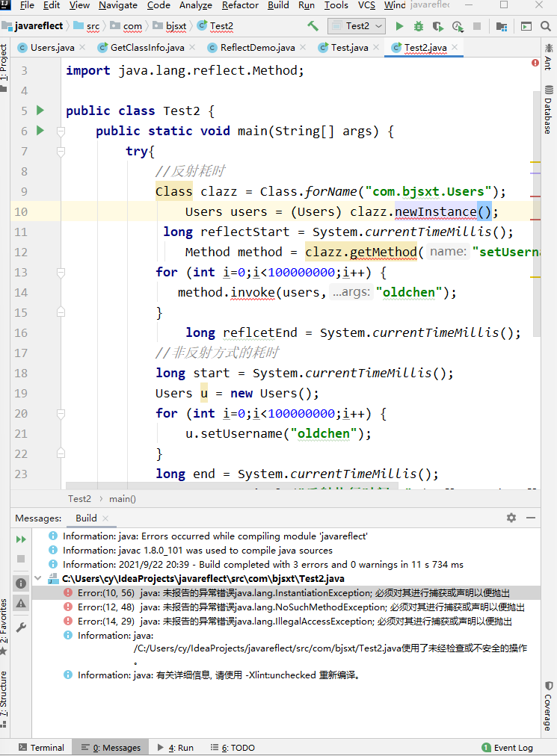The width and height of the screenshot is (557, 756).
Task: Open the VCS menu
Action: click(366, 5)
